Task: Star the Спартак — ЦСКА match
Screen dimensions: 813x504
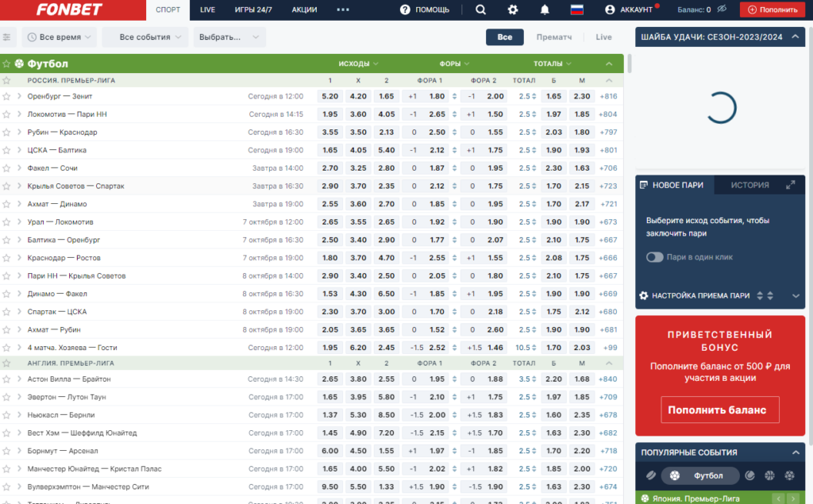Action: [6, 312]
